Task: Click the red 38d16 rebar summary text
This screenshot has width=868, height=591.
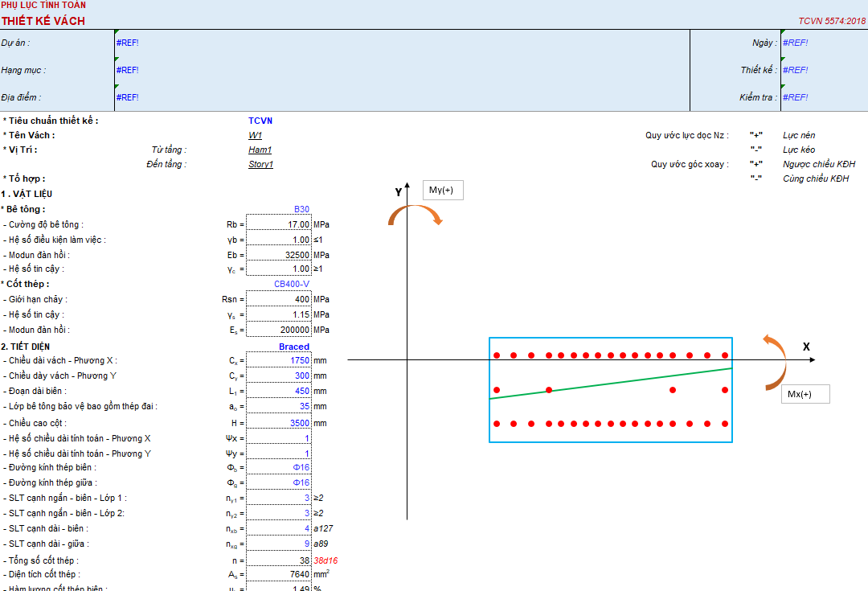Action: (x=325, y=560)
